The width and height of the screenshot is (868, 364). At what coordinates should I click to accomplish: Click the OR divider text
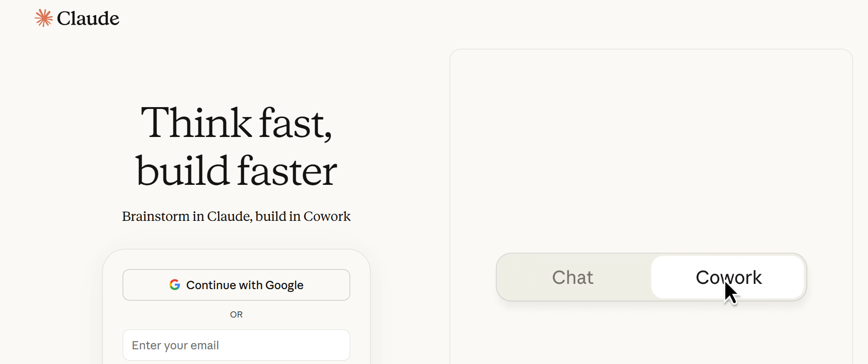236,315
